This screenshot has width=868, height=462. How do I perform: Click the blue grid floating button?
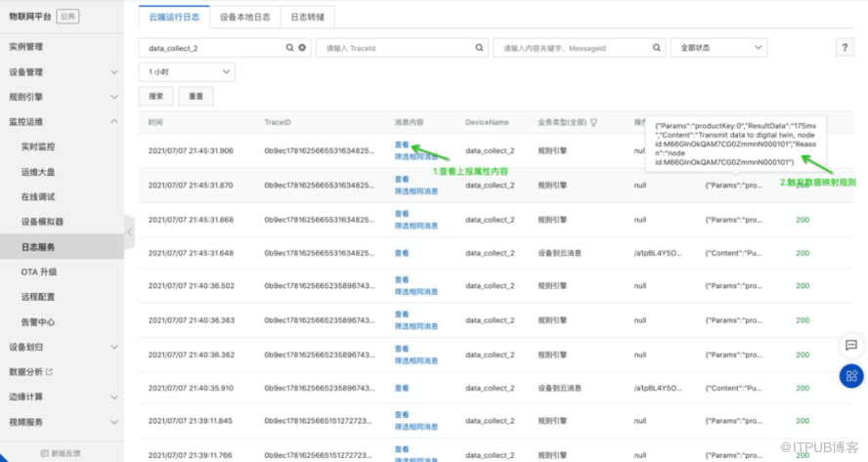click(x=850, y=375)
